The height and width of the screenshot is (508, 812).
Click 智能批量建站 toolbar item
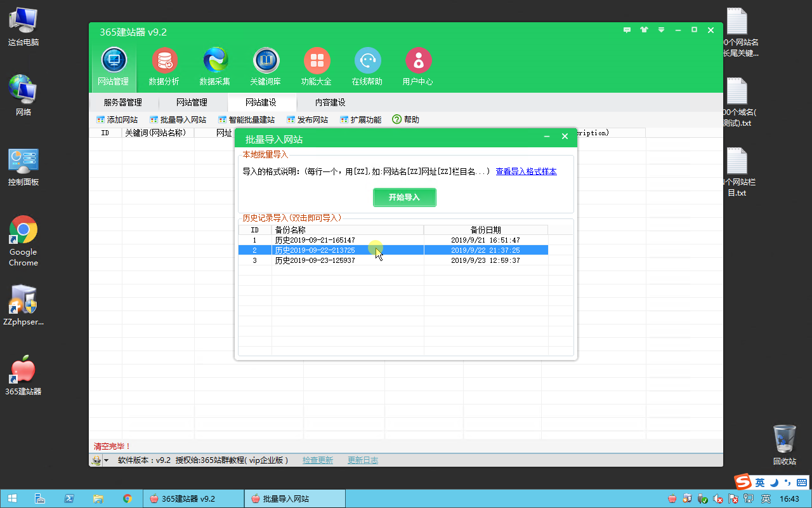coord(246,119)
